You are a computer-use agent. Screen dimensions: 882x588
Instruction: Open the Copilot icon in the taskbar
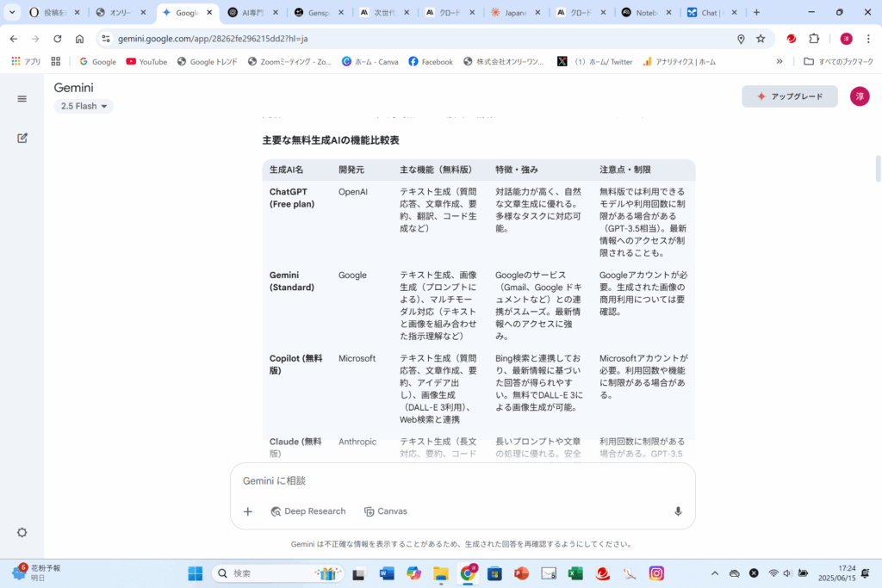(x=413, y=573)
